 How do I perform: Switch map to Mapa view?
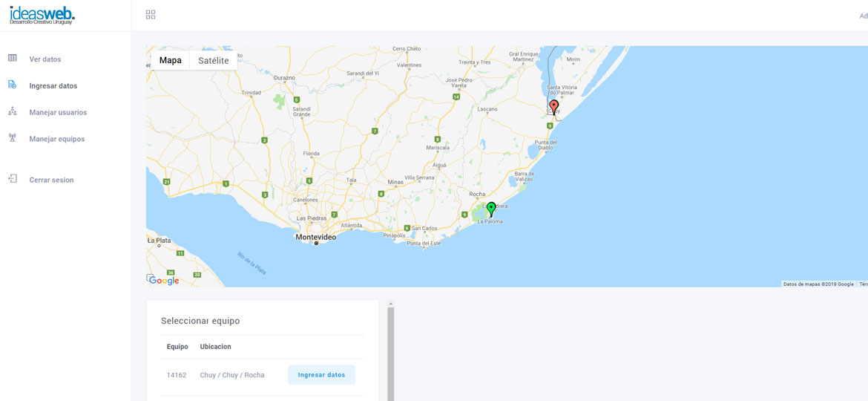(171, 61)
